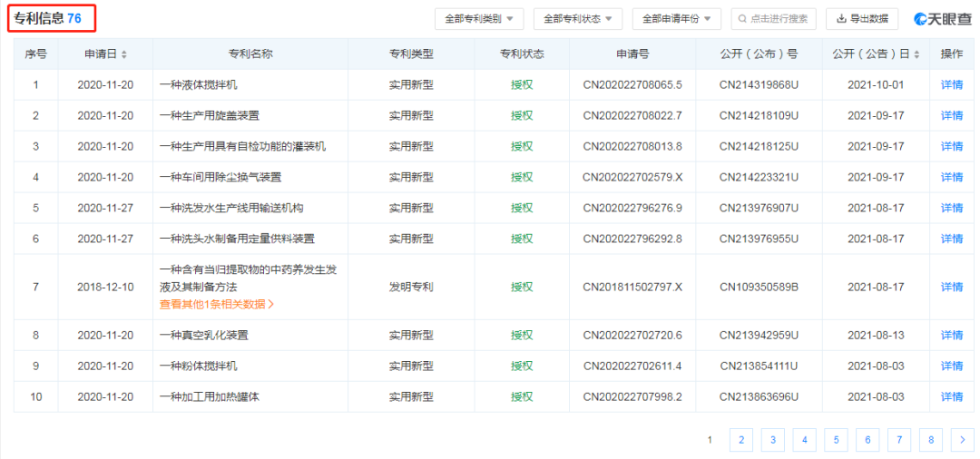Go to page 8
The height and width of the screenshot is (459, 980).
(931, 440)
